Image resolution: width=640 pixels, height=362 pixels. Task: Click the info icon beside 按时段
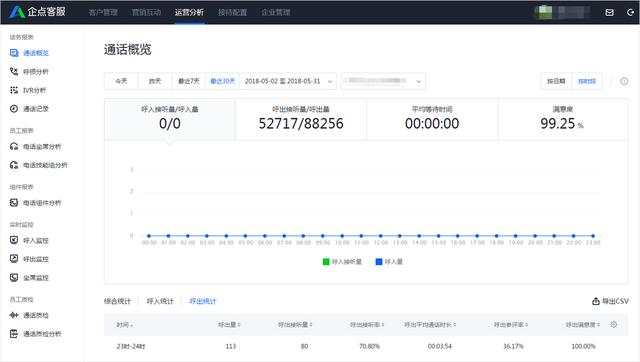[624, 81]
